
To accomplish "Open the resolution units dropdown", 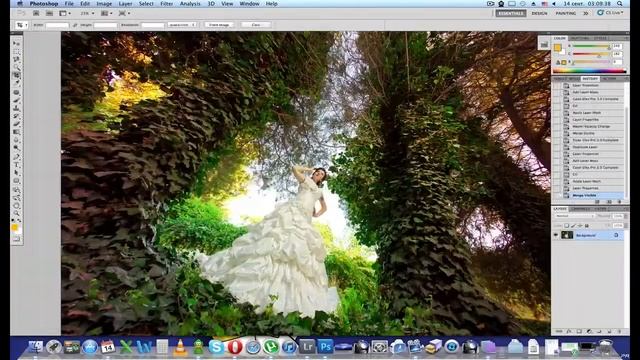I will [182, 25].
